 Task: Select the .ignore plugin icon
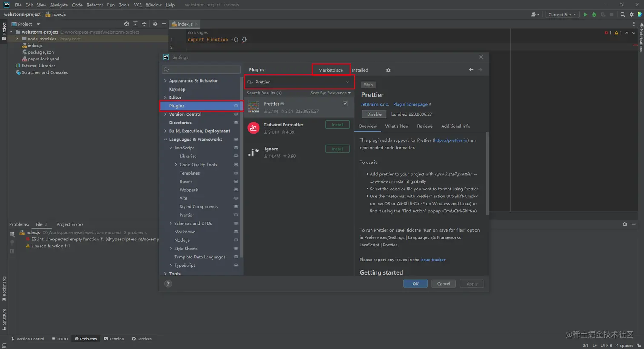coord(254,152)
